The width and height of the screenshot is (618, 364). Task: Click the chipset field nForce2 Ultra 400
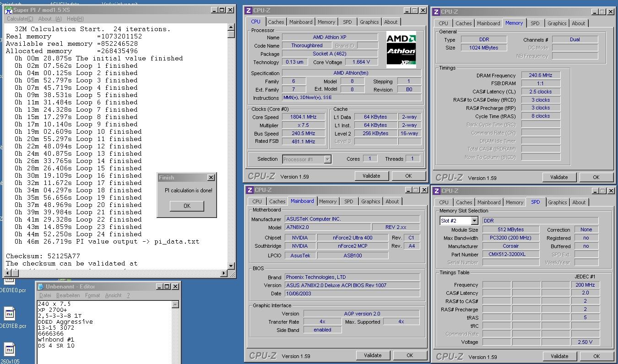coord(352,238)
